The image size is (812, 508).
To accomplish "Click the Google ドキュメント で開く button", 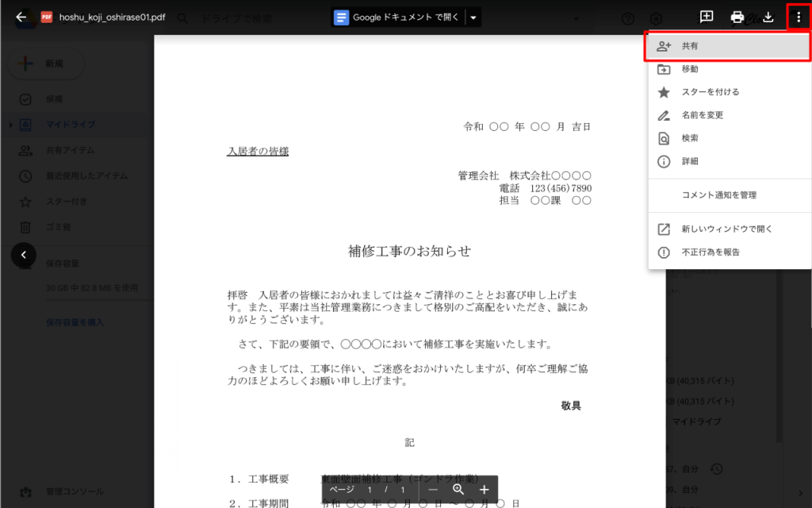I will pyautogui.click(x=397, y=17).
